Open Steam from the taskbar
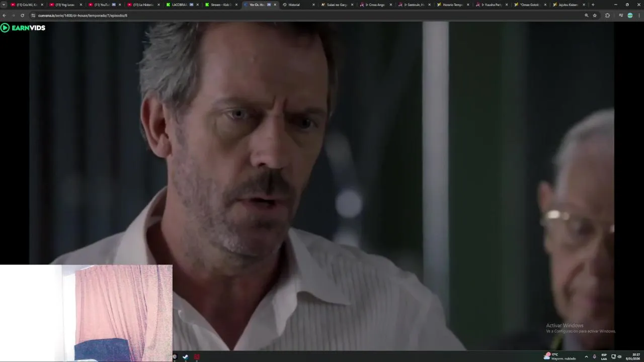The height and width of the screenshot is (362, 644). 186,357
